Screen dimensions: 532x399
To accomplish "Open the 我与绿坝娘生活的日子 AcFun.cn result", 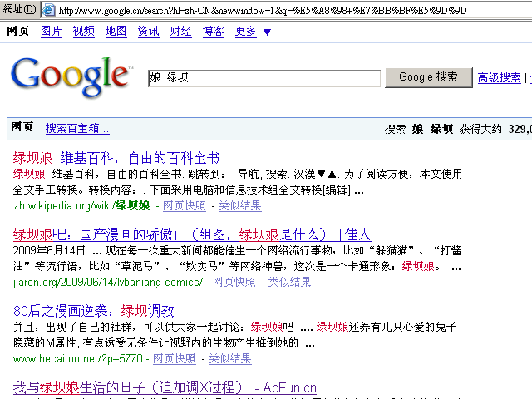I will (x=165, y=387).
